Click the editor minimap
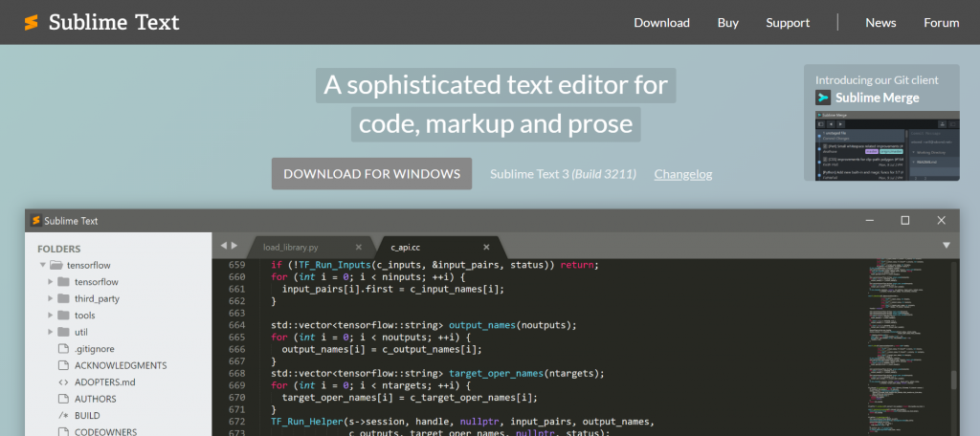Image resolution: width=980 pixels, height=436 pixels. 906,347
